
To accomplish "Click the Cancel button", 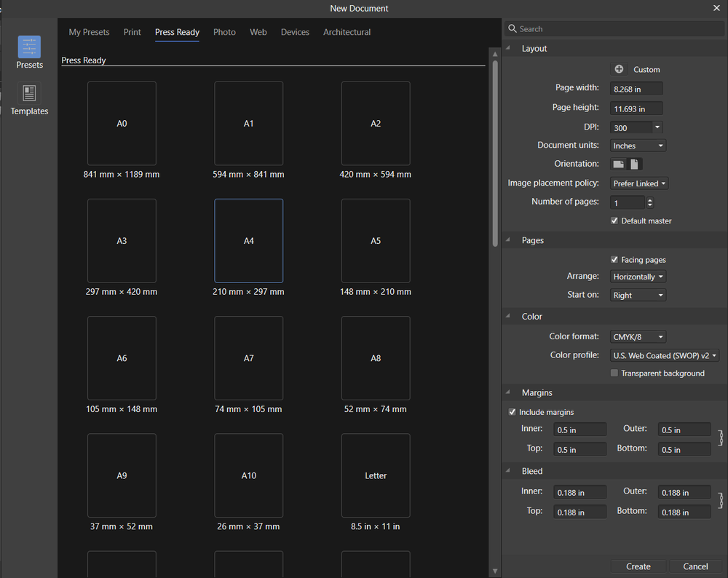I will click(x=695, y=566).
